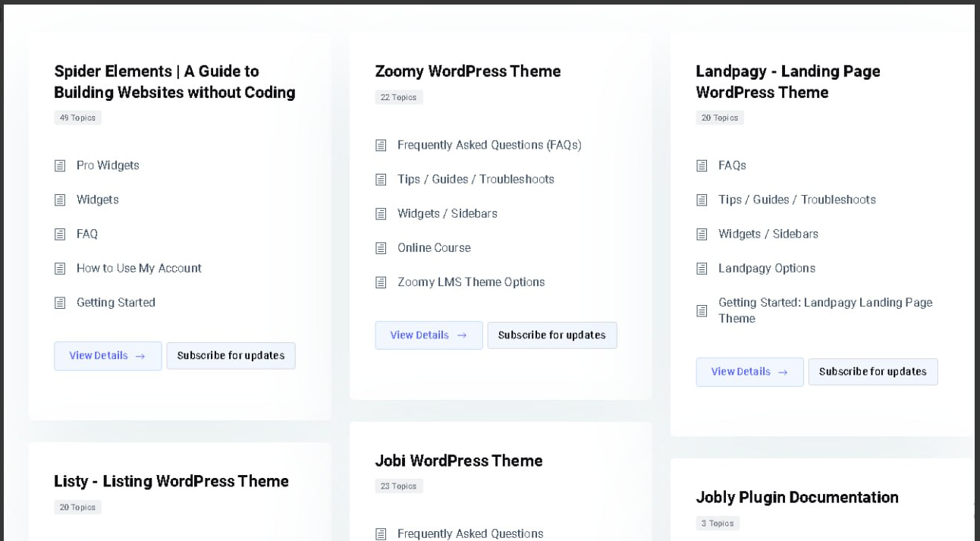Open the Jobly Plugin Documentation title
This screenshot has height=541, width=980.
(797, 497)
